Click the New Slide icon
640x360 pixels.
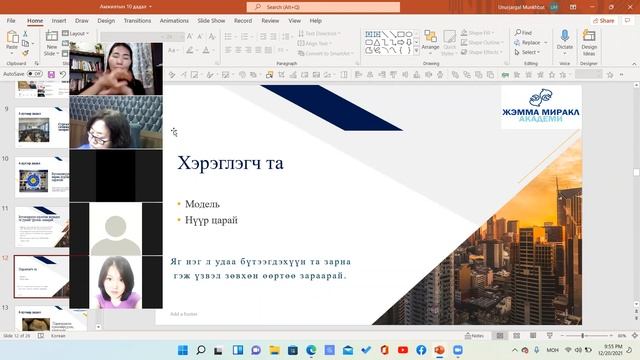point(51,36)
